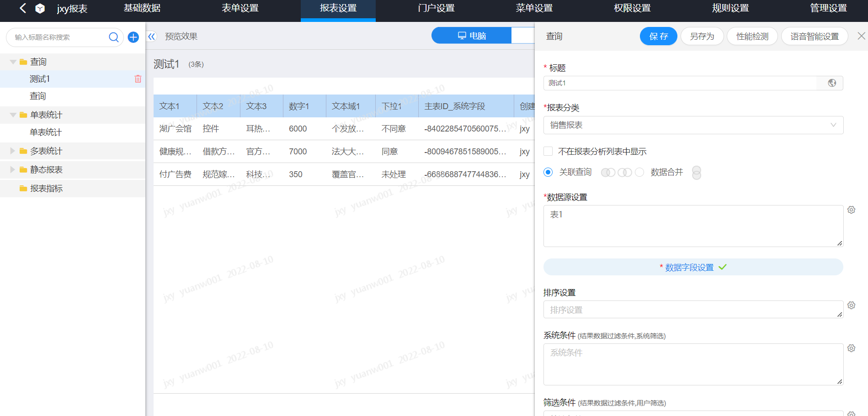Click the 性能检测 button

(752, 37)
